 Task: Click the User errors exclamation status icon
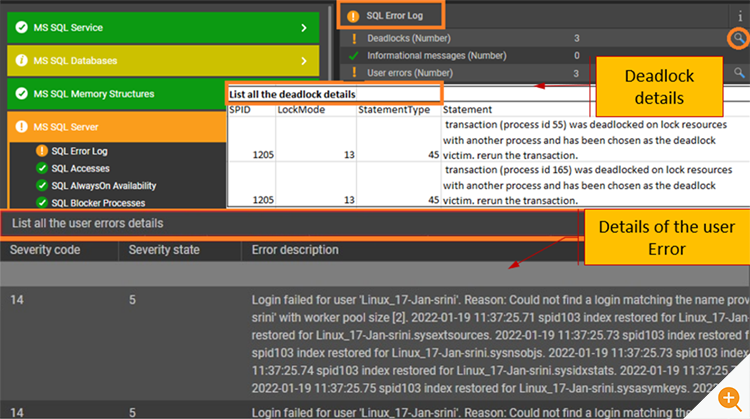[x=354, y=73]
